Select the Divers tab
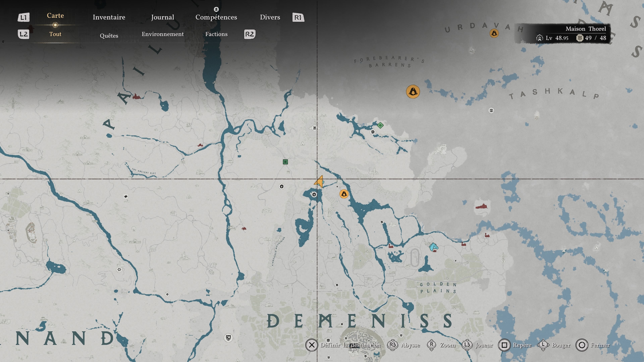This screenshot has height=362, width=644. (x=270, y=17)
